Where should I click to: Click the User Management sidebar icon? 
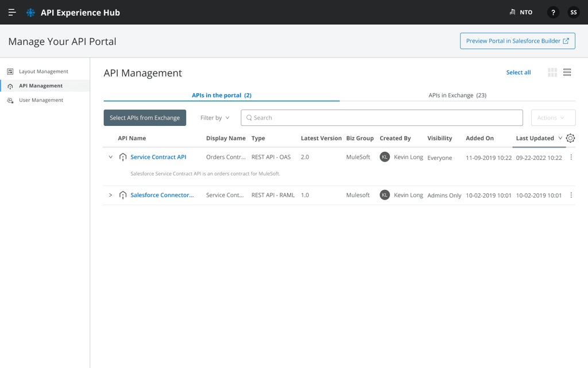pos(10,100)
